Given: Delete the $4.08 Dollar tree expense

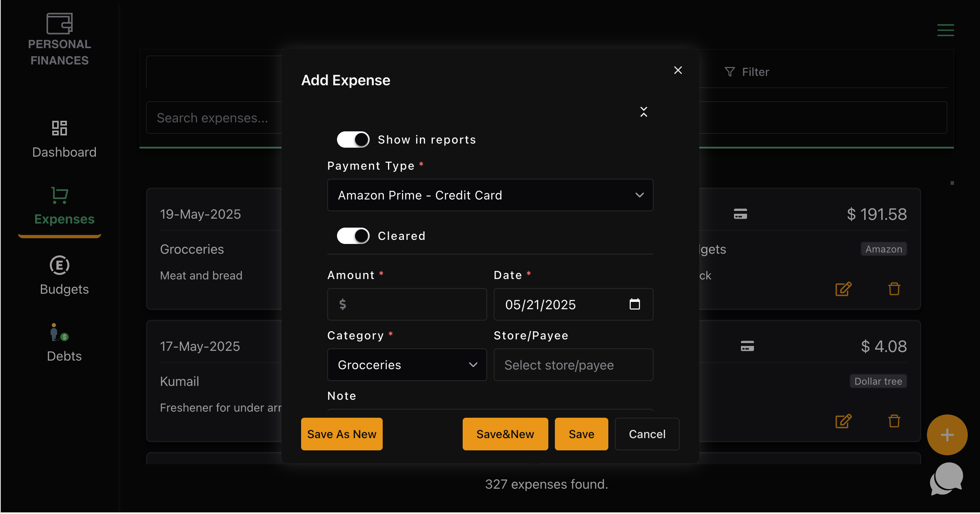Looking at the screenshot, I should (x=894, y=421).
